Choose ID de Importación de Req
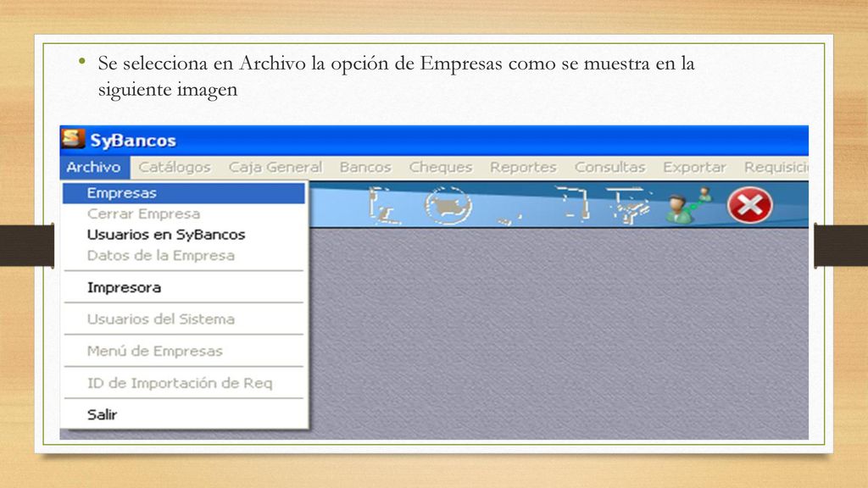 pyautogui.click(x=184, y=383)
